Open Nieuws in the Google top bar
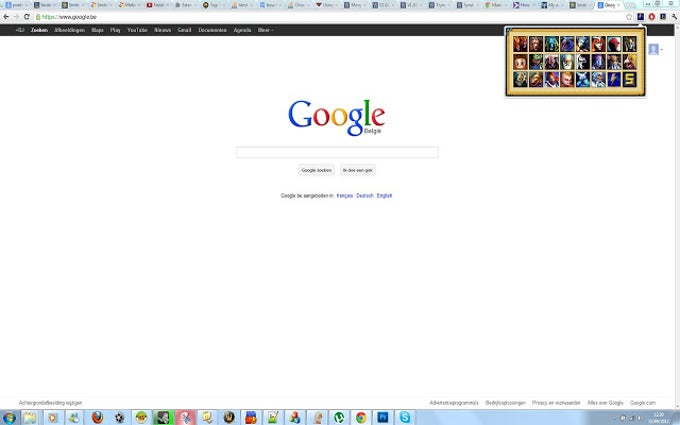This screenshot has height=425, width=680. (163, 30)
